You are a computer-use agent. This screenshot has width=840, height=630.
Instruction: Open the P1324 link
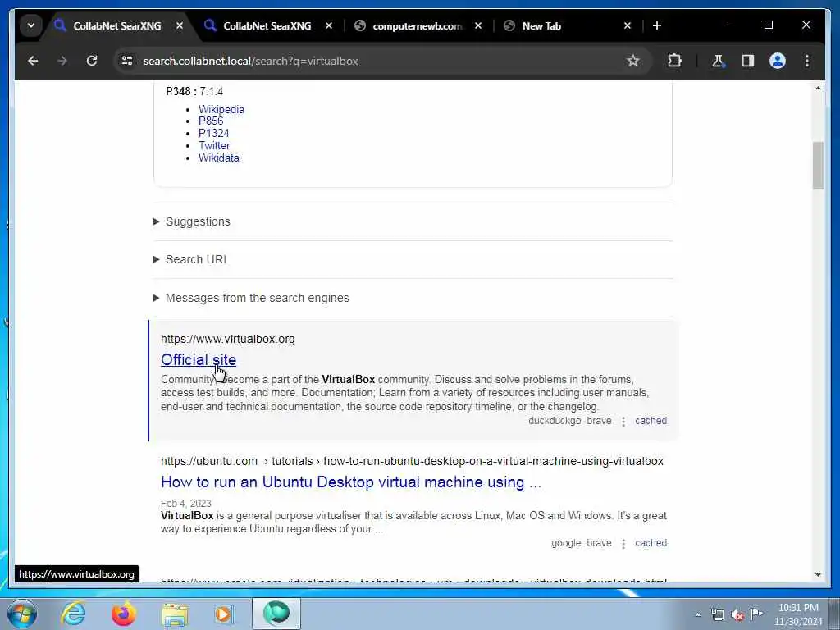(213, 134)
